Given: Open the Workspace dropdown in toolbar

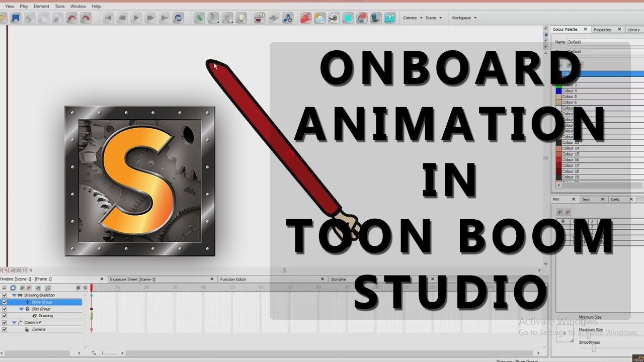Looking at the screenshot, I should point(464,18).
